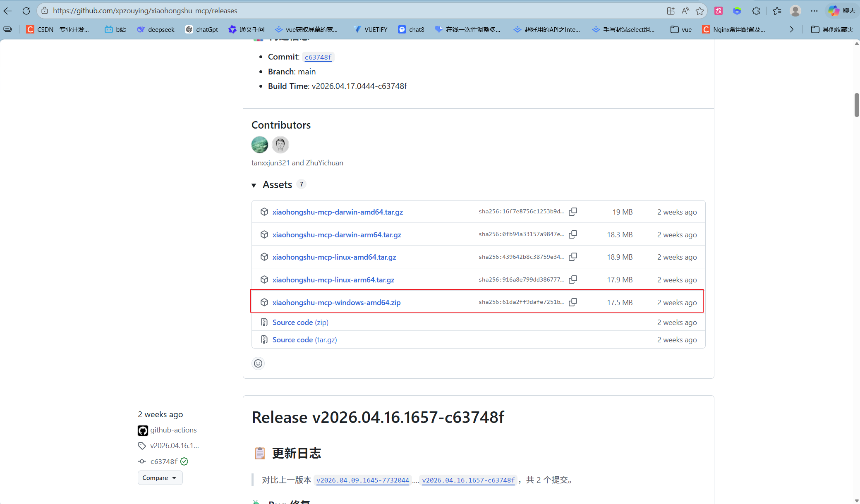Download xiaohongshu-mcp-windows-amd64.zip
860x504 pixels.
point(337,302)
